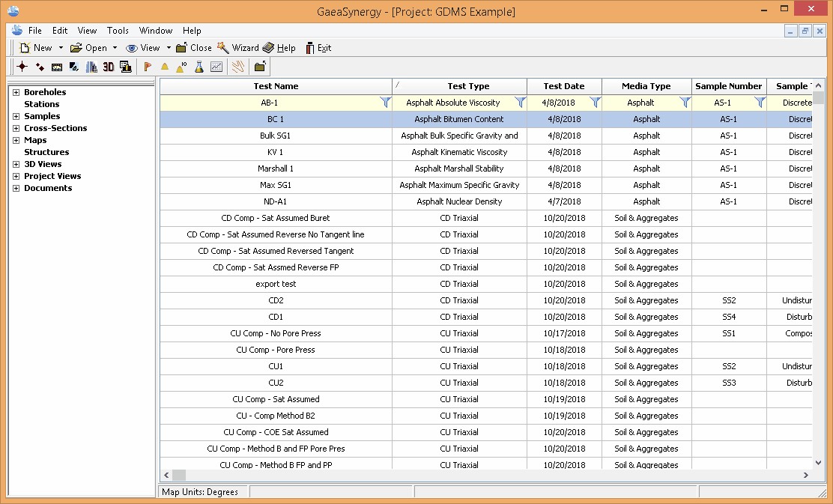
Task: Click the plain yellow triangle toolbar icon
Action: 165,67
